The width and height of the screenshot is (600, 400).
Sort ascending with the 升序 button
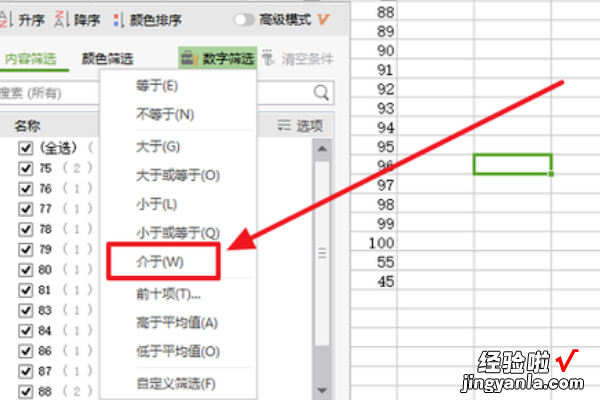(x=22, y=20)
